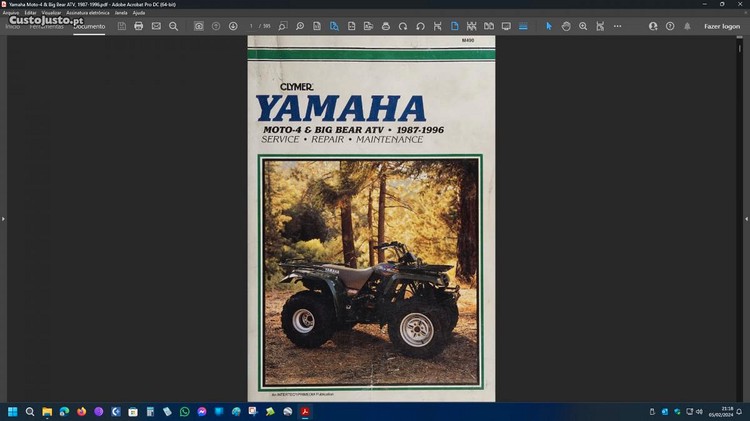Select the blue arrow selection tool
This screenshot has width=750, height=421.
(x=548, y=26)
